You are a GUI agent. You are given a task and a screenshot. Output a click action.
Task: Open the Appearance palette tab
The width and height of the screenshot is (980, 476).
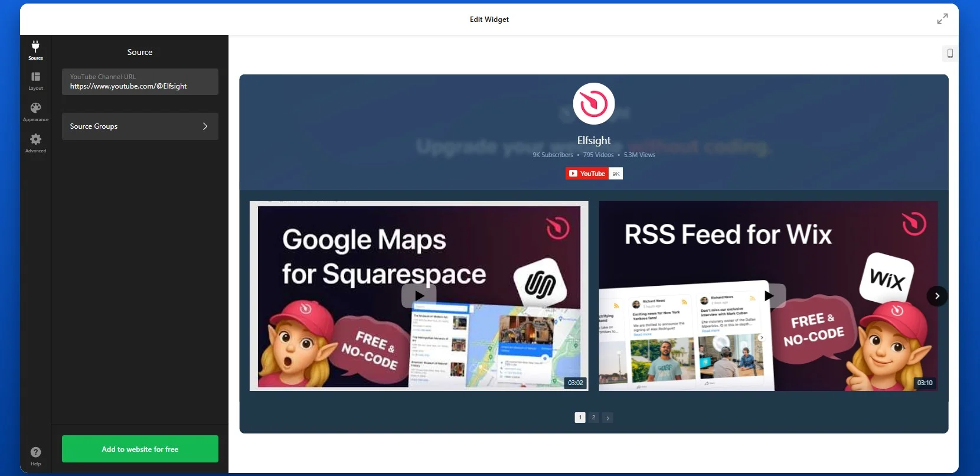pyautogui.click(x=35, y=112)
